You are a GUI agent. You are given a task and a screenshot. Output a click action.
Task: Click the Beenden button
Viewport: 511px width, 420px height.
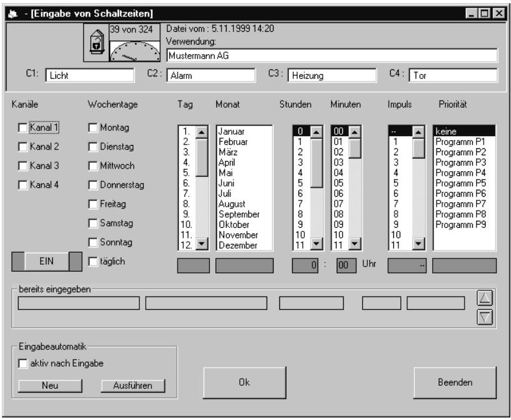(454, 383)
